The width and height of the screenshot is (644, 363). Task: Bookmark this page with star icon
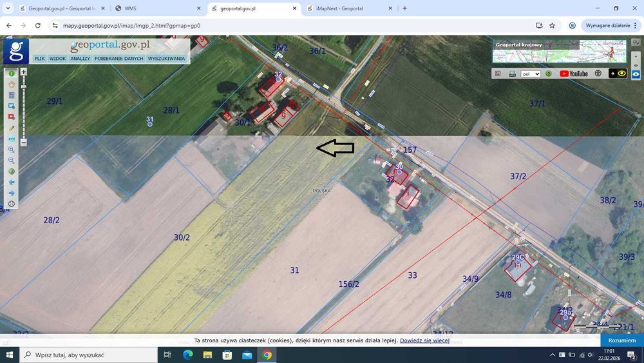[553, 26]
